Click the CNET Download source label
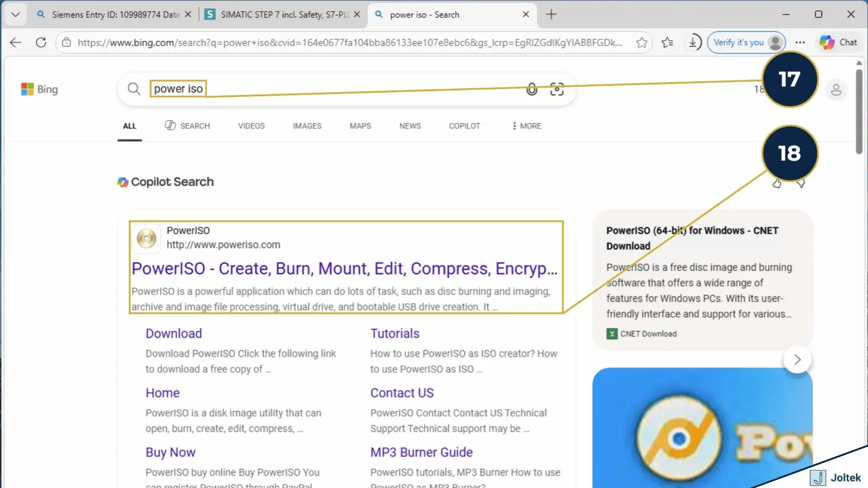Screen dimensions: 868x488 click(x=642, y=334)
